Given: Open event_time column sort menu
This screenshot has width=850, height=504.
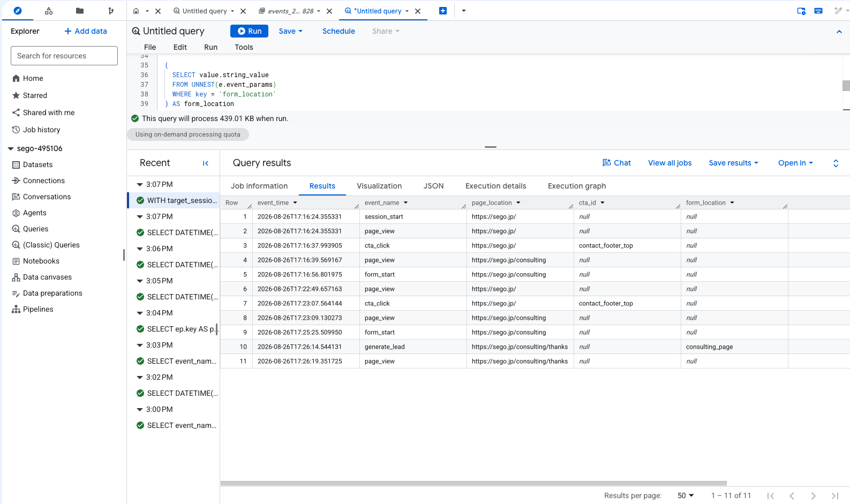Looking at the screenshot, I should click(x=295, y=203).
